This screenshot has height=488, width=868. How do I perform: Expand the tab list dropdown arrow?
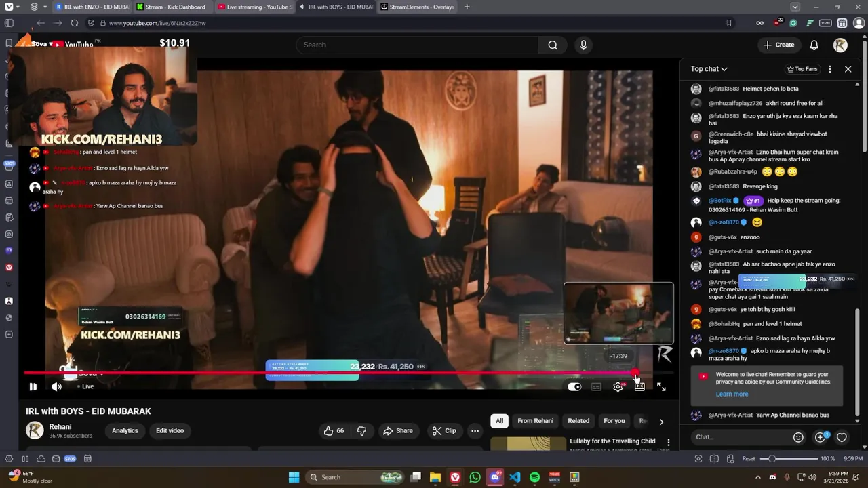pos(795,7)
